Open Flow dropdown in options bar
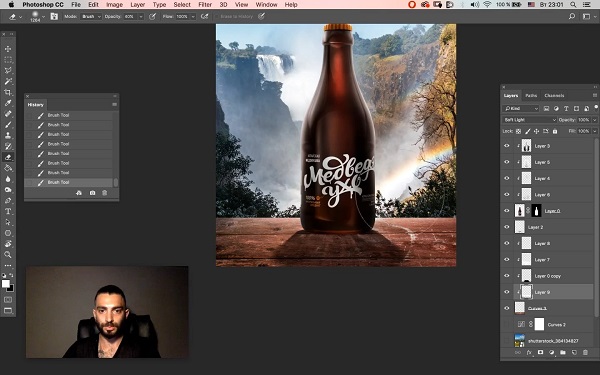Screen dimensions: 600x375 193,16
